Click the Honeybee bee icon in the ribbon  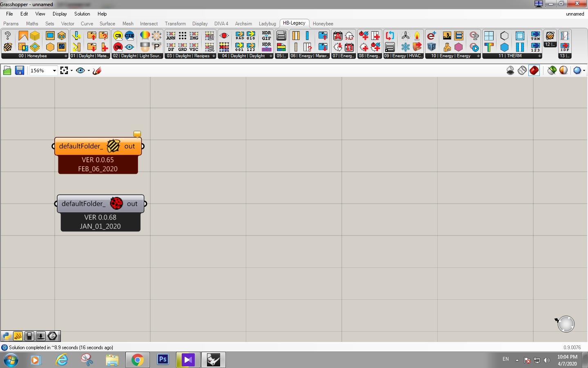[x=8, y=47]
